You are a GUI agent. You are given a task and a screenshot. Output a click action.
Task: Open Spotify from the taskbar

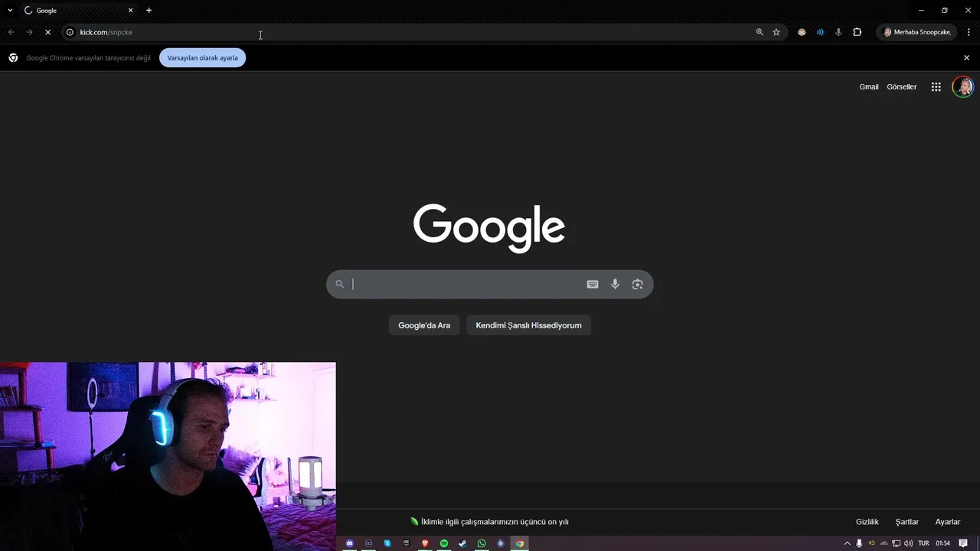pos(444,543)
